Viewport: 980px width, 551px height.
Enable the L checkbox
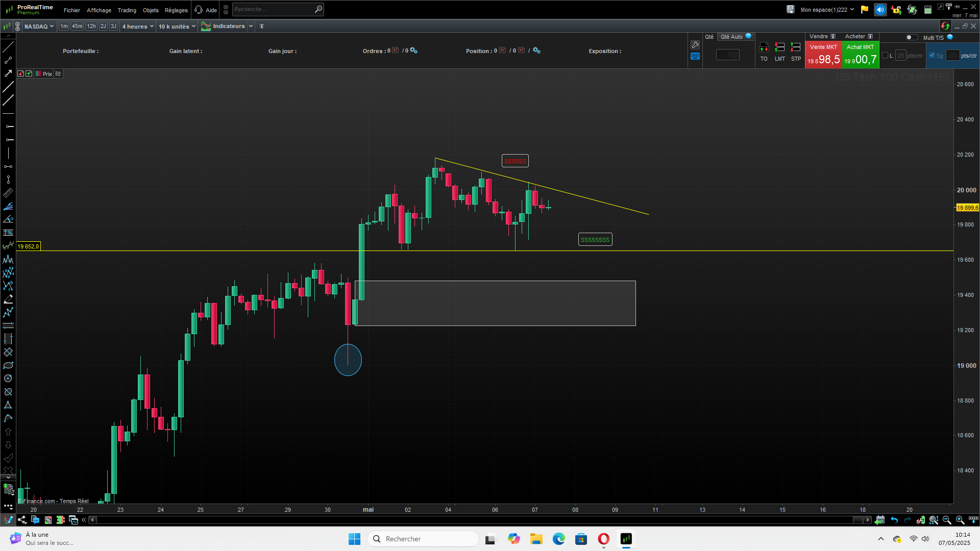(x=885, y=56)
